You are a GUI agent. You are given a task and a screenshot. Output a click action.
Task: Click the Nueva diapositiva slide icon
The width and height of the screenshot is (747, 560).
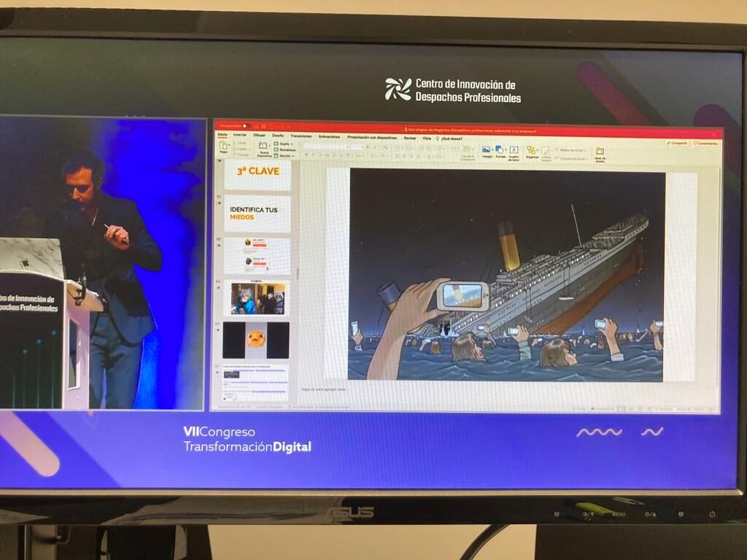click(x=263, y=146)
